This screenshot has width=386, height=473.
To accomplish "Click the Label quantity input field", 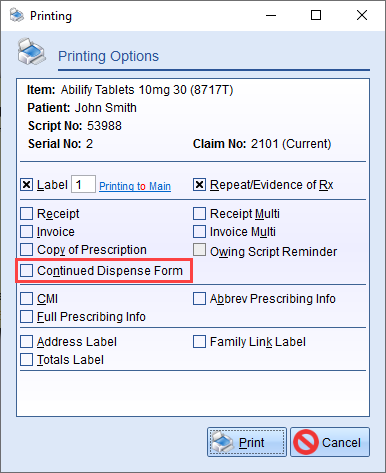I will [x=83, y=184].
